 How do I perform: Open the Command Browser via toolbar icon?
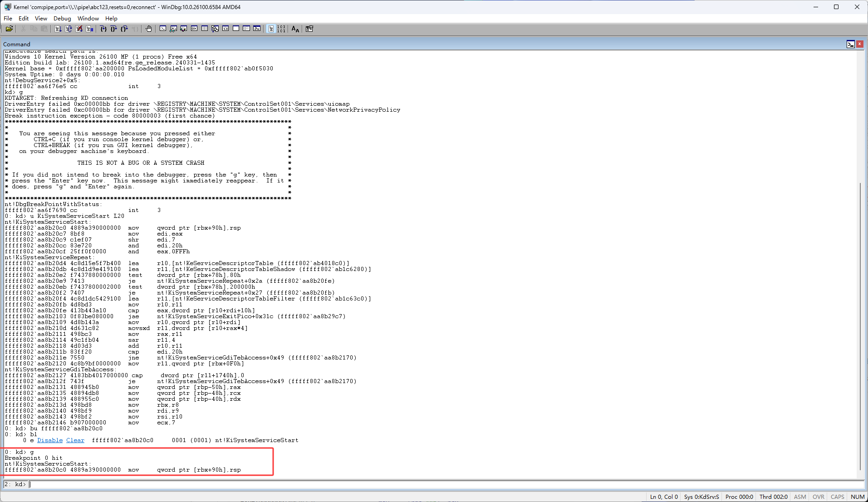coord(257,29)
